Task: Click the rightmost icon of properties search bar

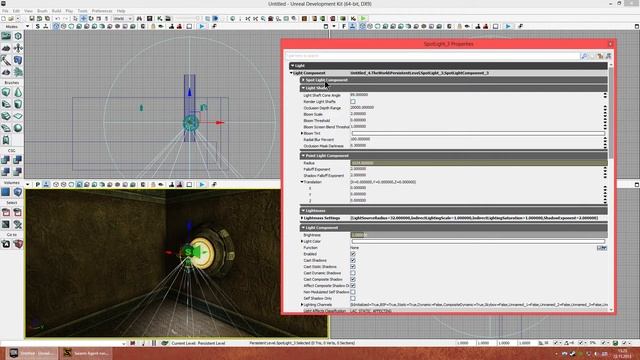Action: [609, 56]
